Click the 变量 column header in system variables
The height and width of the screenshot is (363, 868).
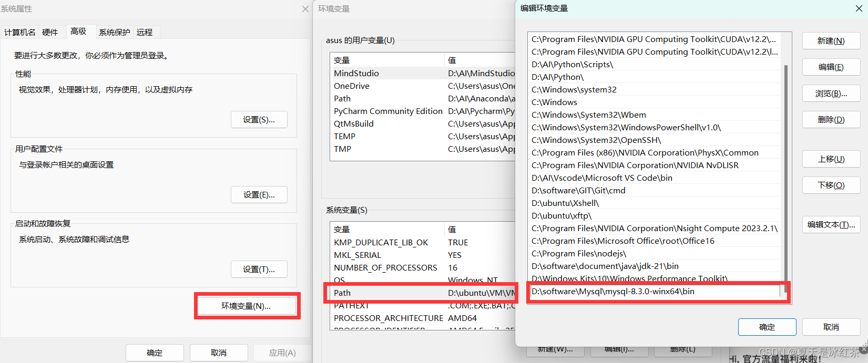pos(387,229)
